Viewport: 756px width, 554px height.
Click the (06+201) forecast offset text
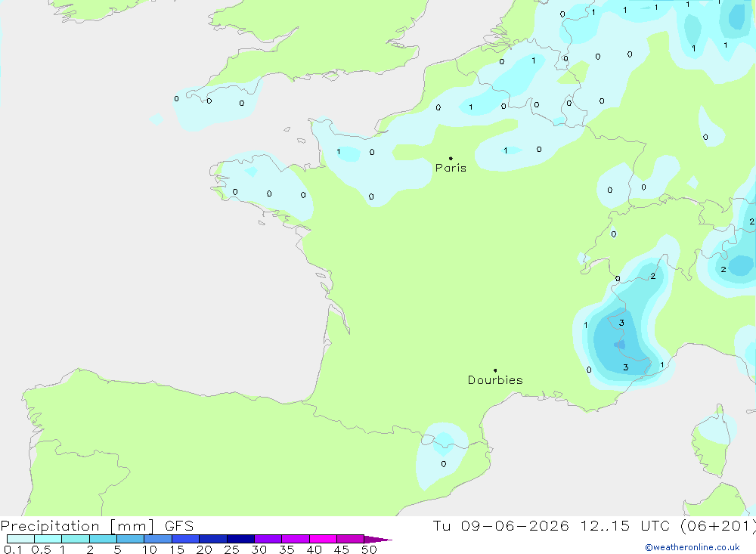(718, 526)
